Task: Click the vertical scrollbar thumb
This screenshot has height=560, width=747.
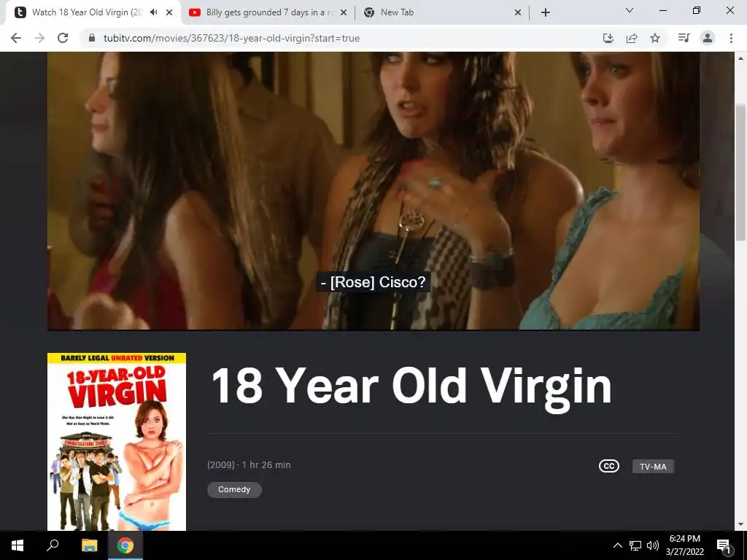Action: click(740, 171)
